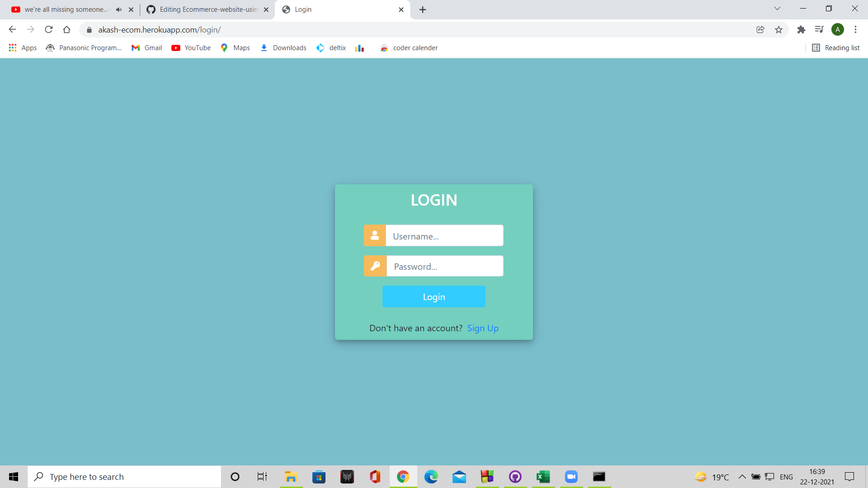Open the Gmail bookmark

(147, 48)
